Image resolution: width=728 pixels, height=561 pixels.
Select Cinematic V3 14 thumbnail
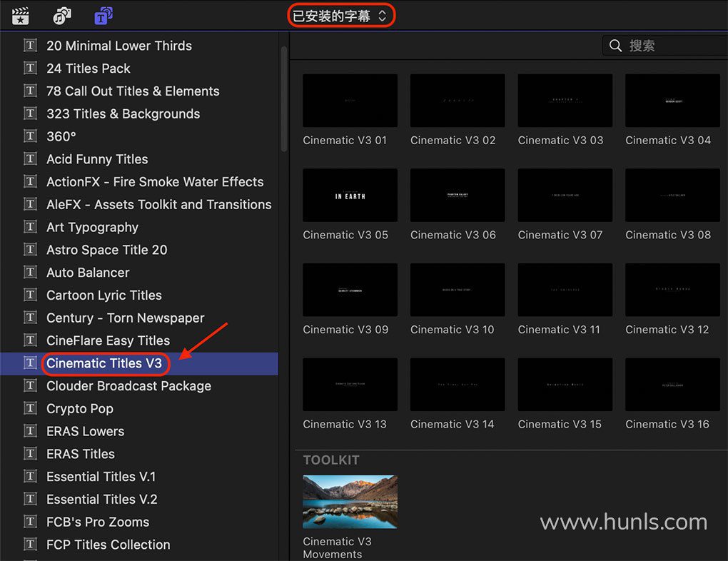457,385
